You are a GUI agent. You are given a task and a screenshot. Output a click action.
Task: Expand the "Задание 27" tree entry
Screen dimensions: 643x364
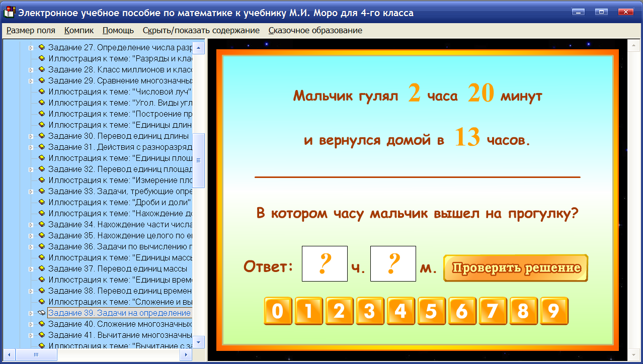pyautogui.click(x=32, y=47)
